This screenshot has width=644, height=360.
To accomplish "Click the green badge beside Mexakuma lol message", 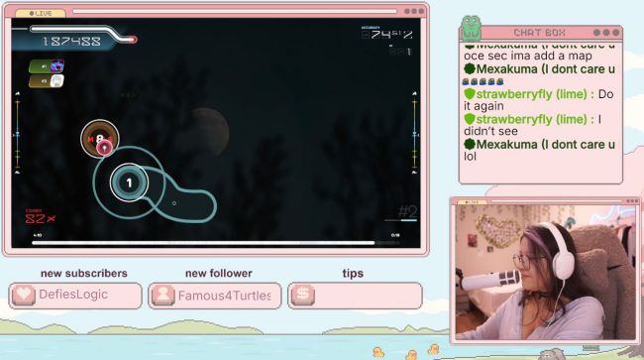I will tap(470, 144).
